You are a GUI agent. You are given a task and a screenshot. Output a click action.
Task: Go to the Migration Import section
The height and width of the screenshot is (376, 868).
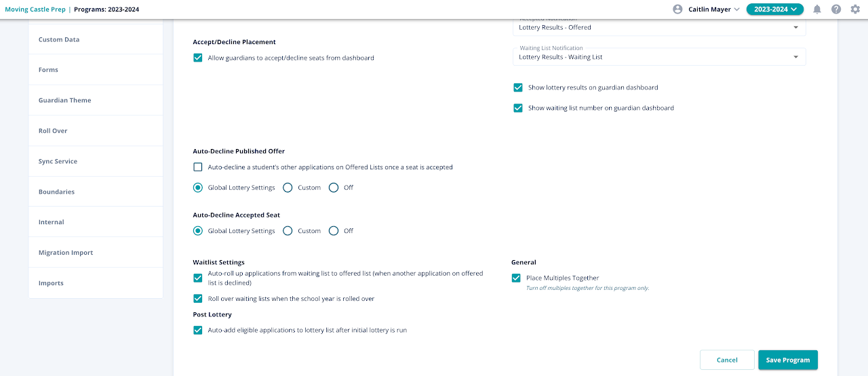pyautogui.click(x=66, y=253)
